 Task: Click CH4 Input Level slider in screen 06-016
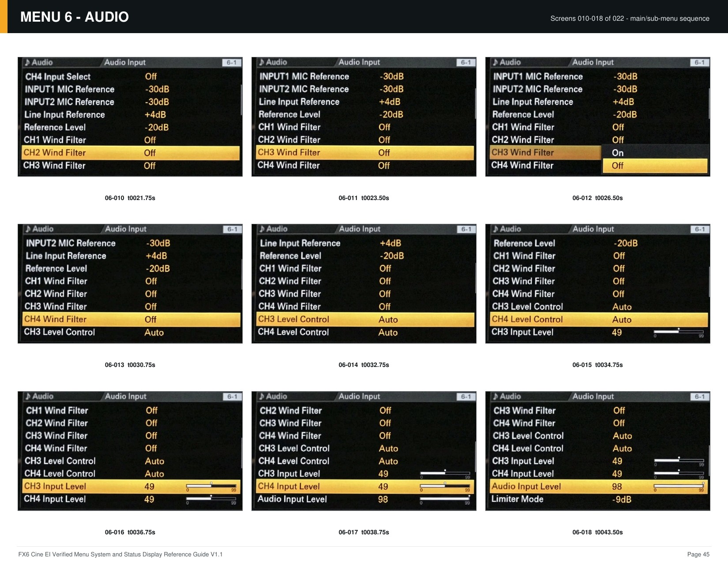click(x=211, y=499)
